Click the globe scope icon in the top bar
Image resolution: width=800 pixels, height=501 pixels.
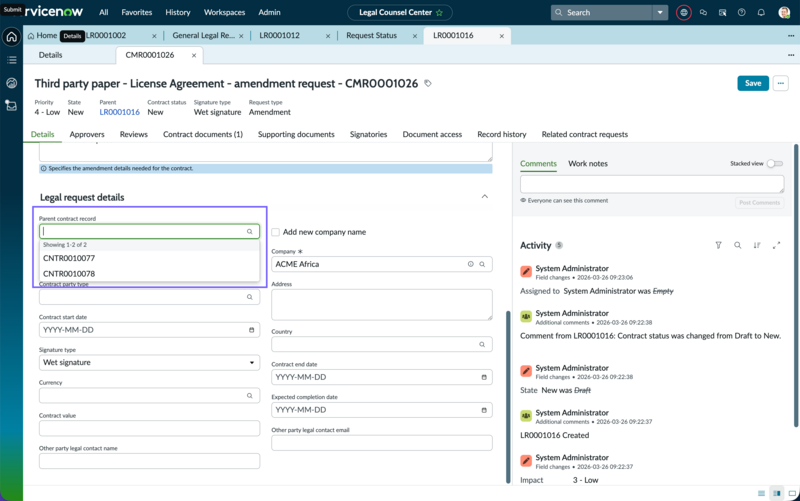684,12
